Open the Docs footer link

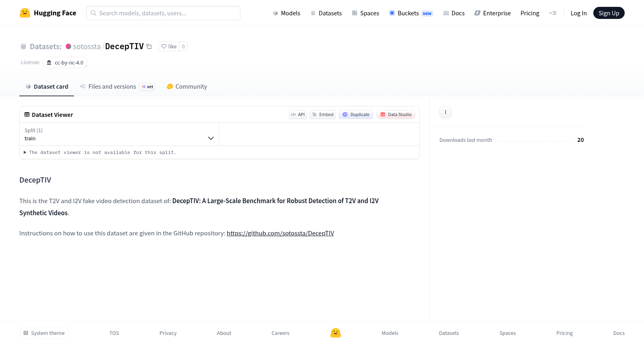[619, 333]
